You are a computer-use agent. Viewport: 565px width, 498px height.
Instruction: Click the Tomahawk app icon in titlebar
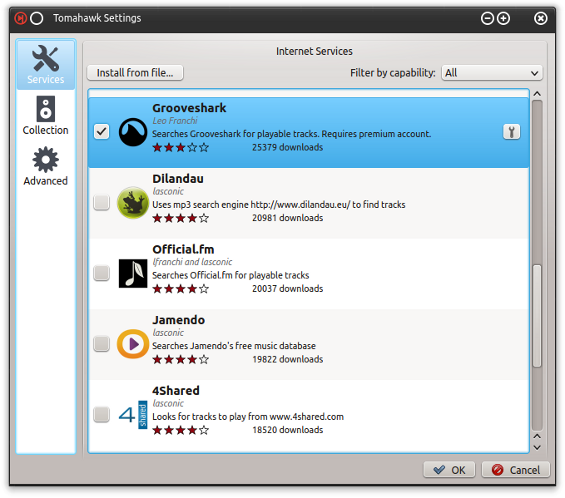point(21,18)
